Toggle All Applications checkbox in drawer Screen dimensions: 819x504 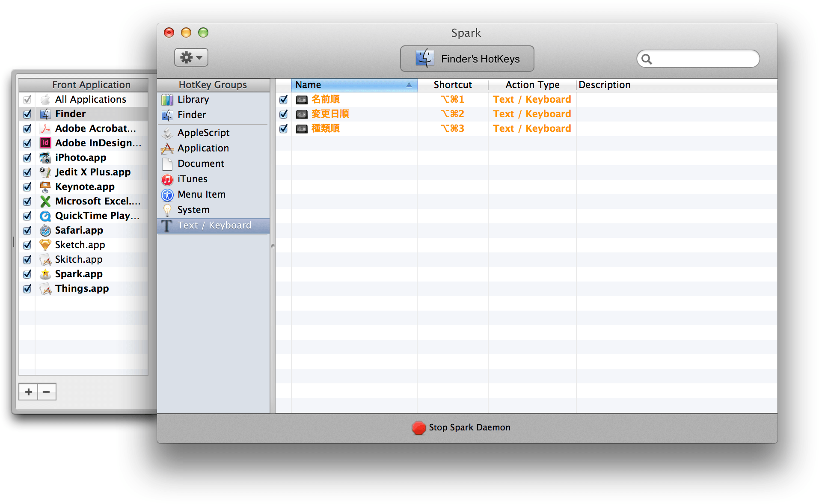(x=27, y=99)
